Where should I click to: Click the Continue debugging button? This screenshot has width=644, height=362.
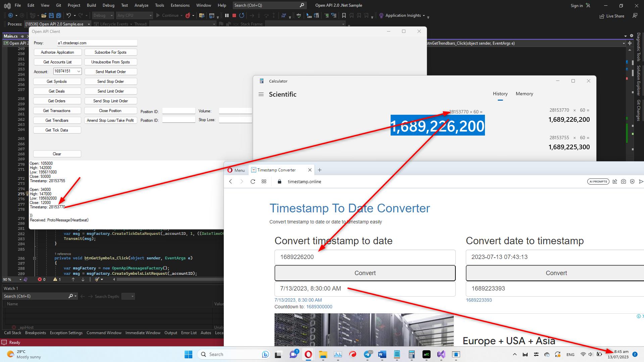[x=167, y=15]
